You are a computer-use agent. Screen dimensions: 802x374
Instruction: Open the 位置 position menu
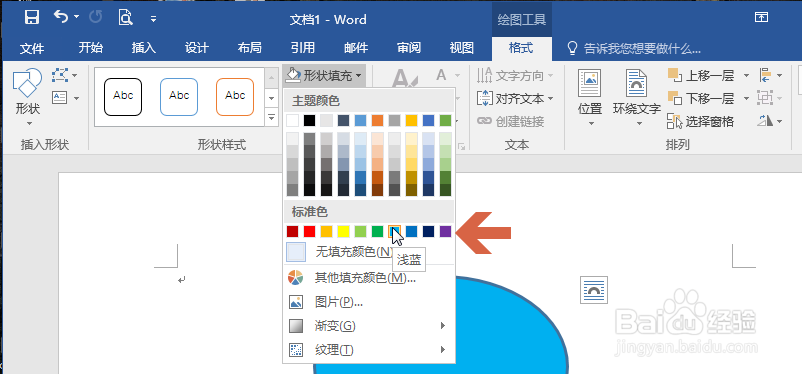click(x=589, y=98)
